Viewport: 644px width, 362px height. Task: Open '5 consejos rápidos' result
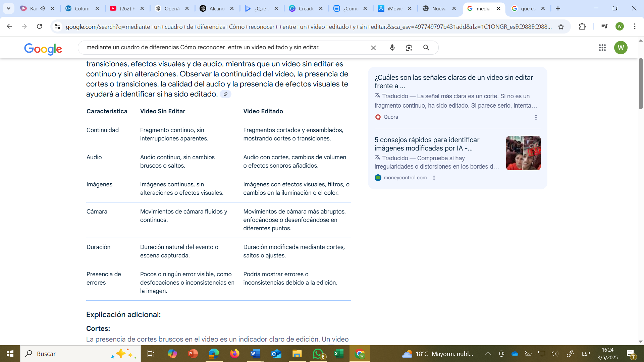click(x=427, y=144)
